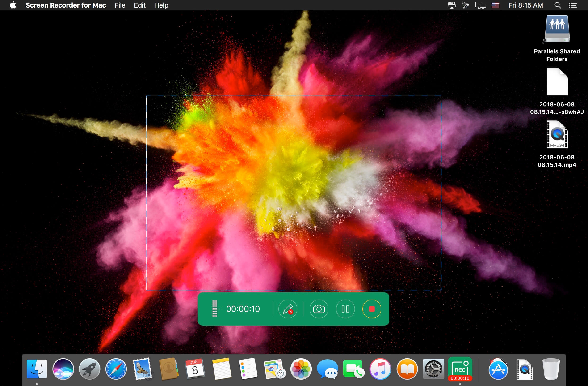Open Screen Recorder for Mac app menu
This screenshot has width=588, height=386.
tap(66, 5)
